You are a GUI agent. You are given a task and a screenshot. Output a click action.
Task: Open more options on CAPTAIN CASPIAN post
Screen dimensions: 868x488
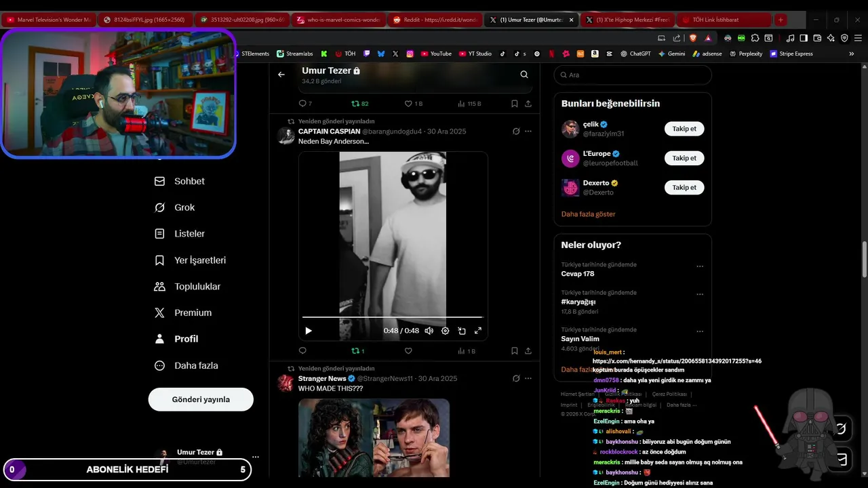pos(528,131)
